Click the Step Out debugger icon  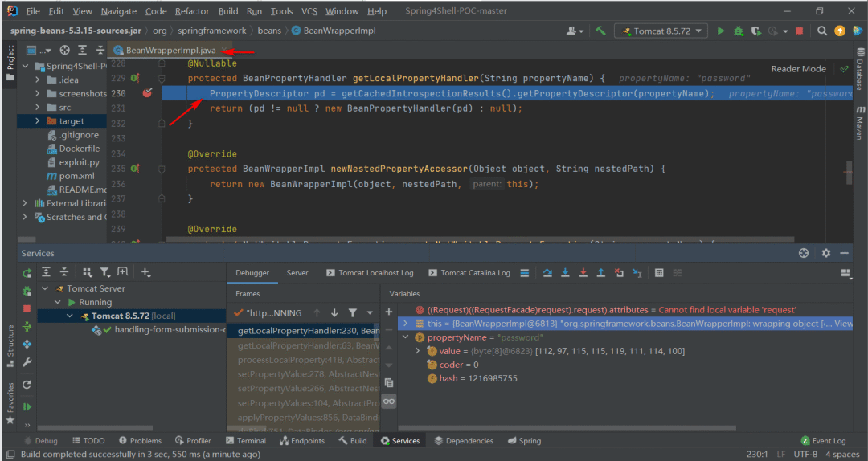600,273
